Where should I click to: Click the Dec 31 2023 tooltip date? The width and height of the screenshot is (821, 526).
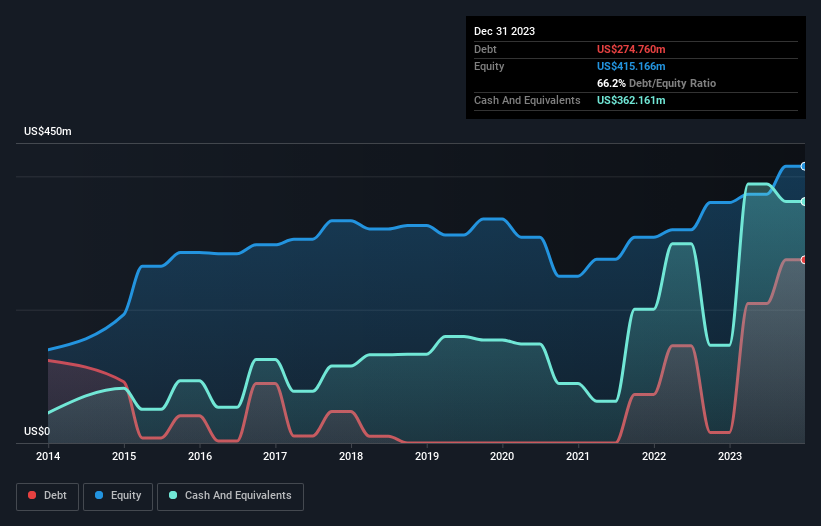[504, 31]
